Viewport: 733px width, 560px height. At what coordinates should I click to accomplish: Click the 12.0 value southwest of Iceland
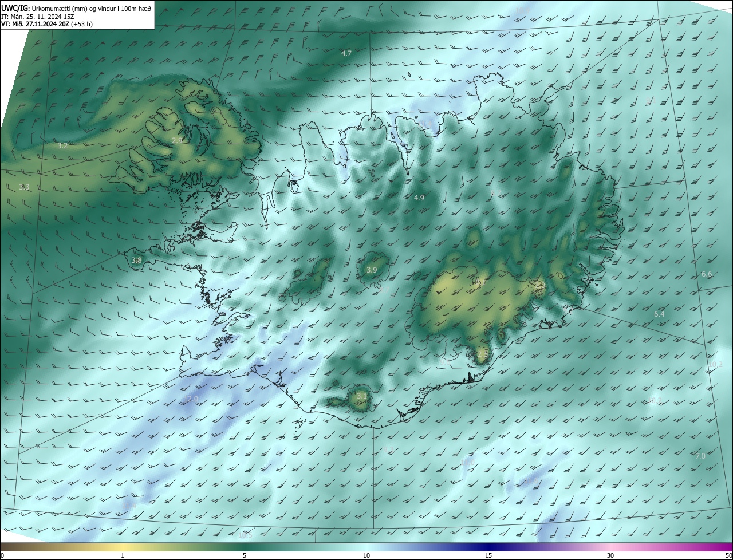tap(190, 399)
